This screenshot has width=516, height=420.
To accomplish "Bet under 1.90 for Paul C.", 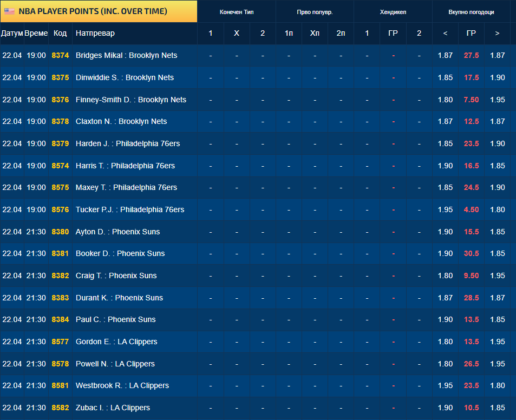I will click(x=445, y=319).
